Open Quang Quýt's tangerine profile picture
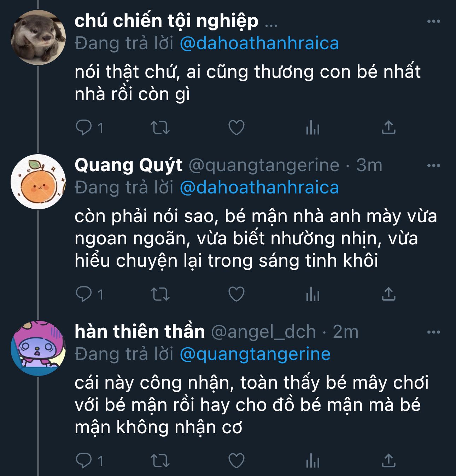 click(x=38, y=182)
